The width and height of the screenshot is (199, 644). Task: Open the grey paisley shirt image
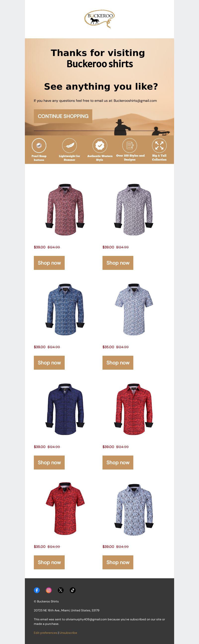click(134, 210)
